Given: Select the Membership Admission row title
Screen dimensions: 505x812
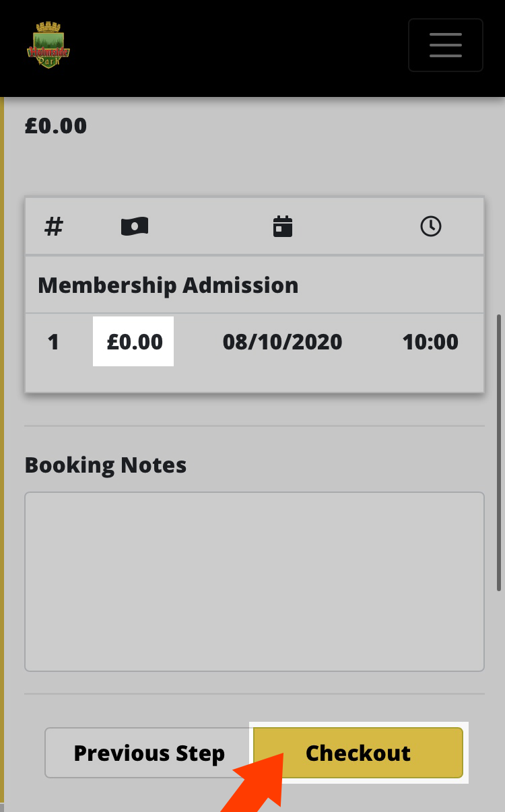Looking at the screenshot, I should click(x=168, y=285).
